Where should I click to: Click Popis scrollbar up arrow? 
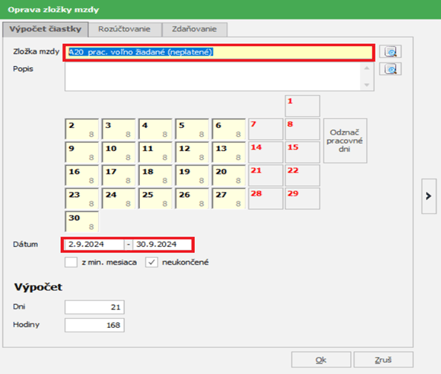coord(367,68)
